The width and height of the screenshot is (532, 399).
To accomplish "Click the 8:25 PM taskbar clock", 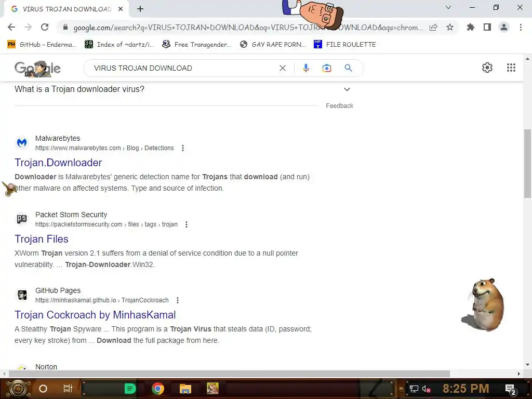I will tap(465, 389).
